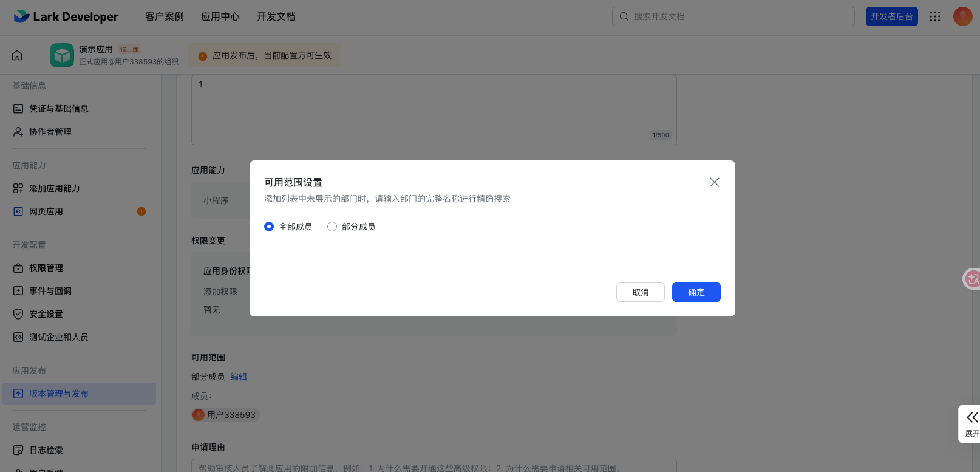Open the 客户案例 menu
Viewport: 980px width, 472px height.
coord(164,16)
